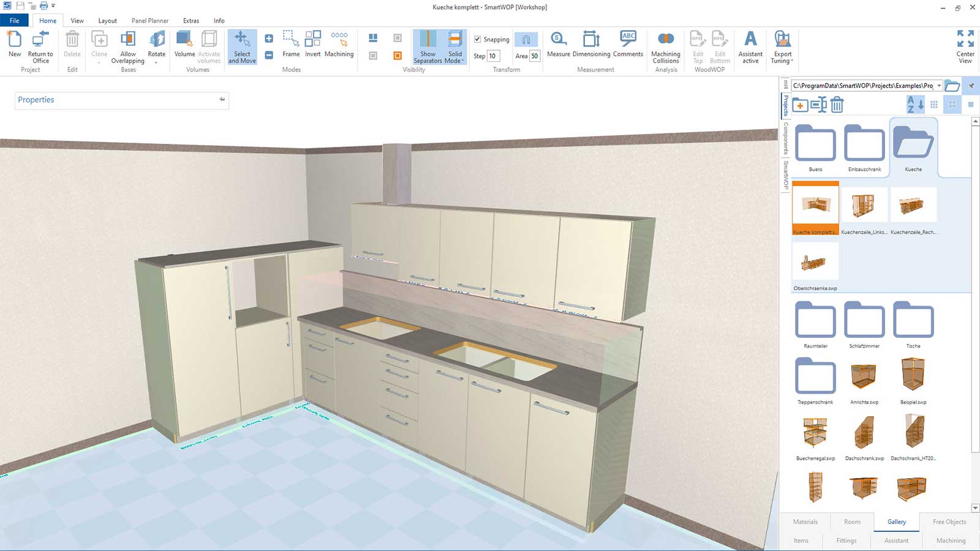Click the gallery trash delete icon

(837, 105)
